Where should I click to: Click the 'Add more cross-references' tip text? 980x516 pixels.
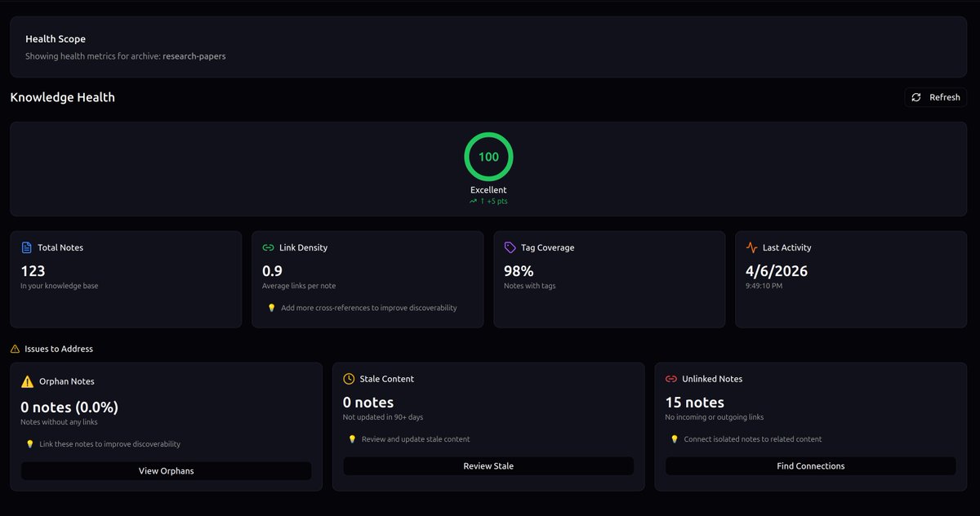(369, 308)
